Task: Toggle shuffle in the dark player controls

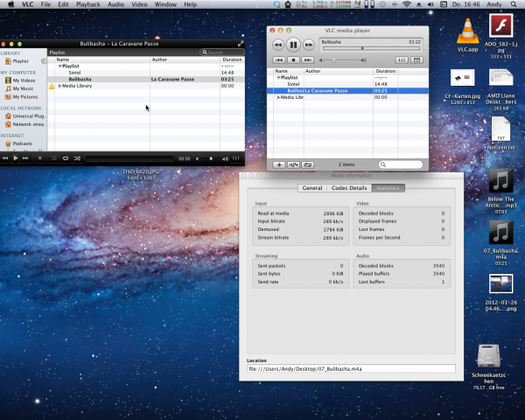Action: point(78,158)
